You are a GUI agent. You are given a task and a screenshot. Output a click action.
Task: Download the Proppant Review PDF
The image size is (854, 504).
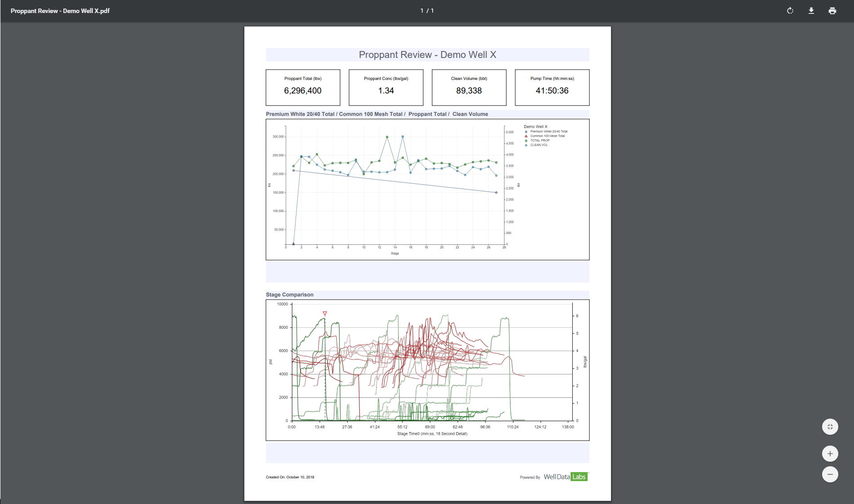(811, 11)
